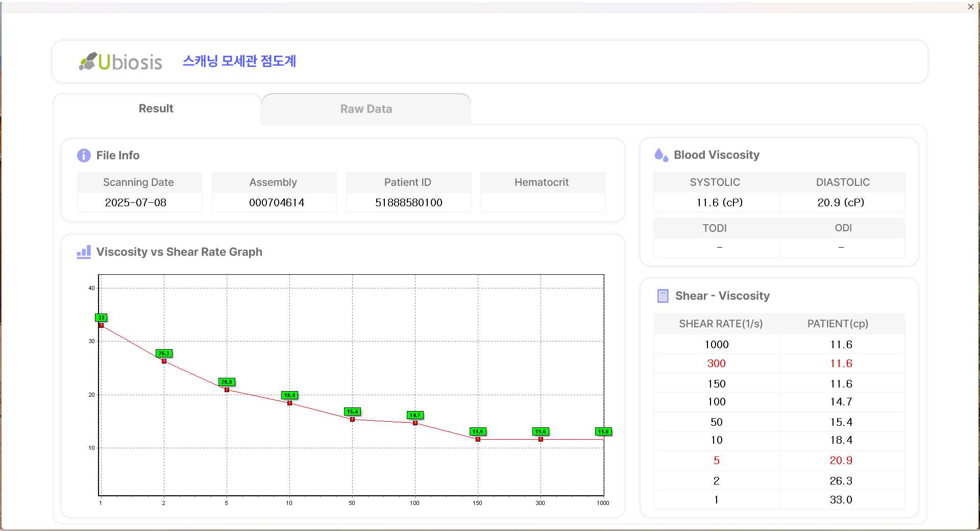Screen dimensions: 980x531
Task: Select the red shear rate 5 row
Action: pos(716,461)
